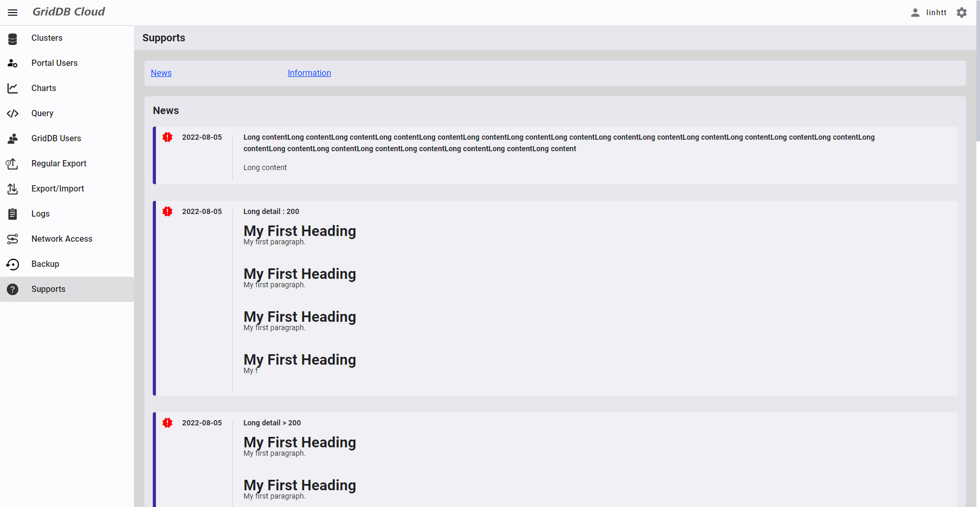This screenshot has height=507, width=980.
Task: Select Query in the sidebar
Action: point(67,114)
